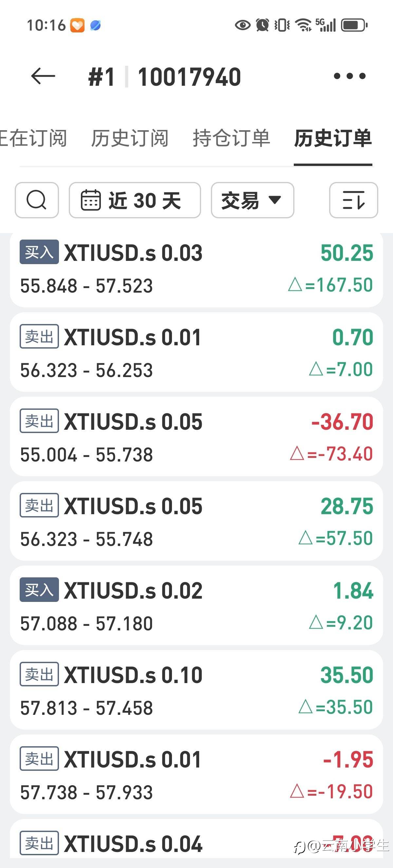Tap the back arrow icon

43,76
